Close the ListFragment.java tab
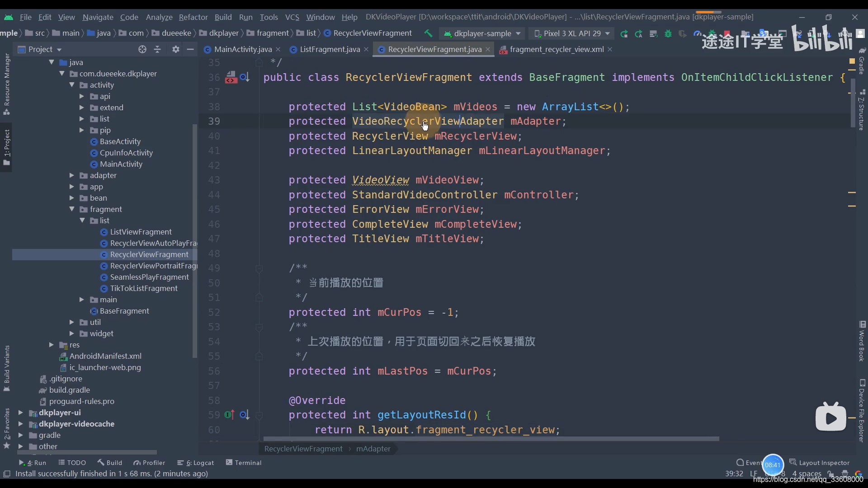The height and width of the screenshot is (488, 868). (x=366, y=49)
